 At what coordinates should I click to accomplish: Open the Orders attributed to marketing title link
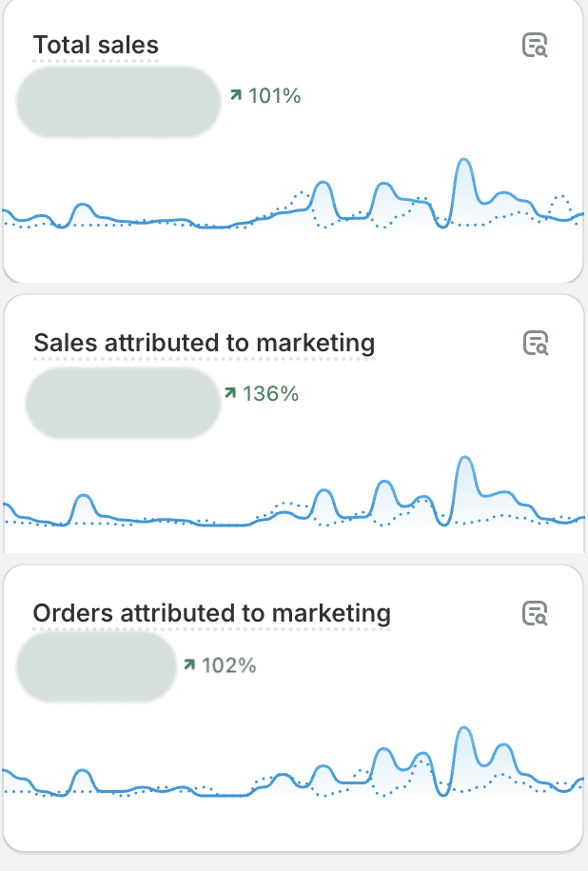tap(211, 613)
